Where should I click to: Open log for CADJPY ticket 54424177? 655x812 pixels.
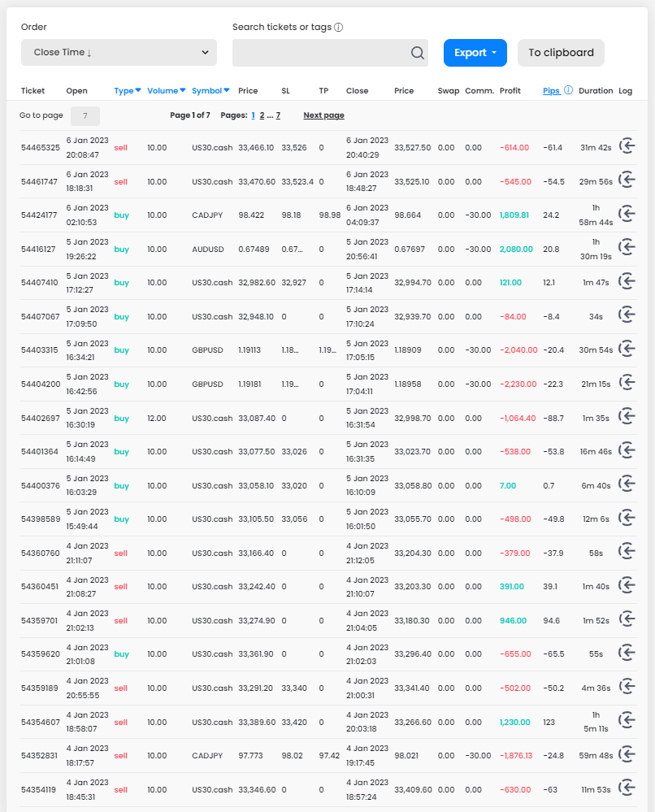[627, 215]
